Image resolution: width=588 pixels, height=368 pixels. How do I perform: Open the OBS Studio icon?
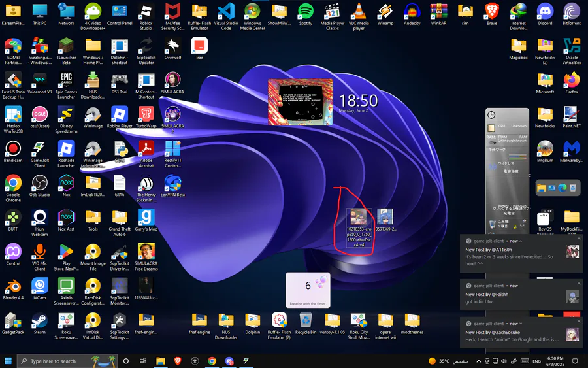(x=40, y=186)
